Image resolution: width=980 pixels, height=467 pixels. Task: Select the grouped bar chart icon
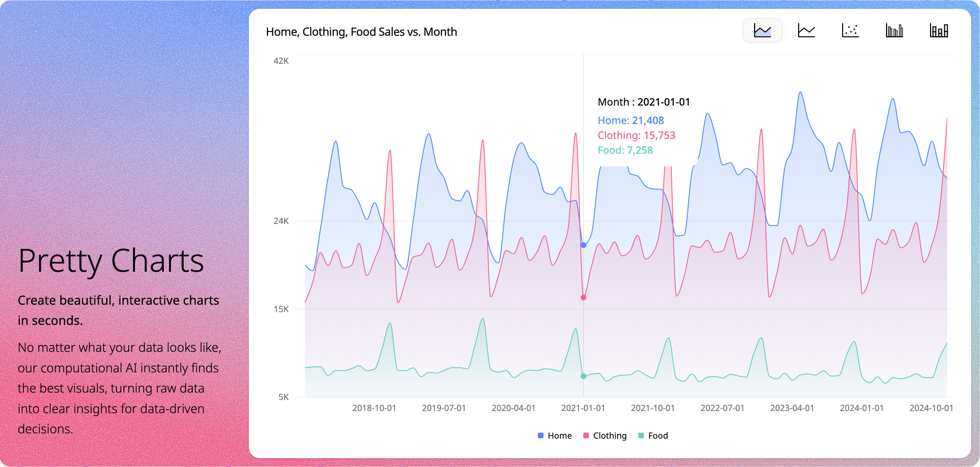(894, 30)
